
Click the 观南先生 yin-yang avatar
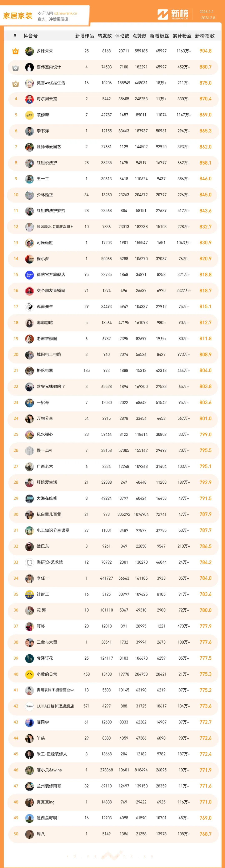tap(29, 307)
